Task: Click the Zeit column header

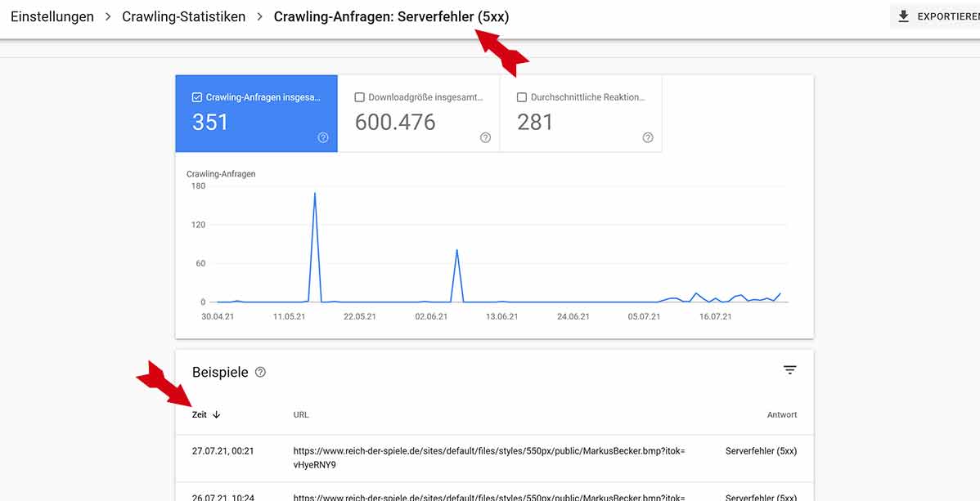Action: tap(200, 415)
